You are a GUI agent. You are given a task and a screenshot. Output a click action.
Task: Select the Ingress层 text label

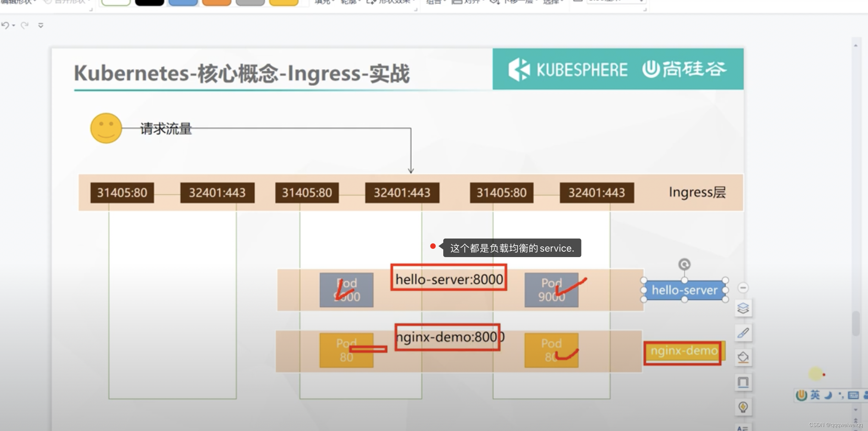pos(697,192)
